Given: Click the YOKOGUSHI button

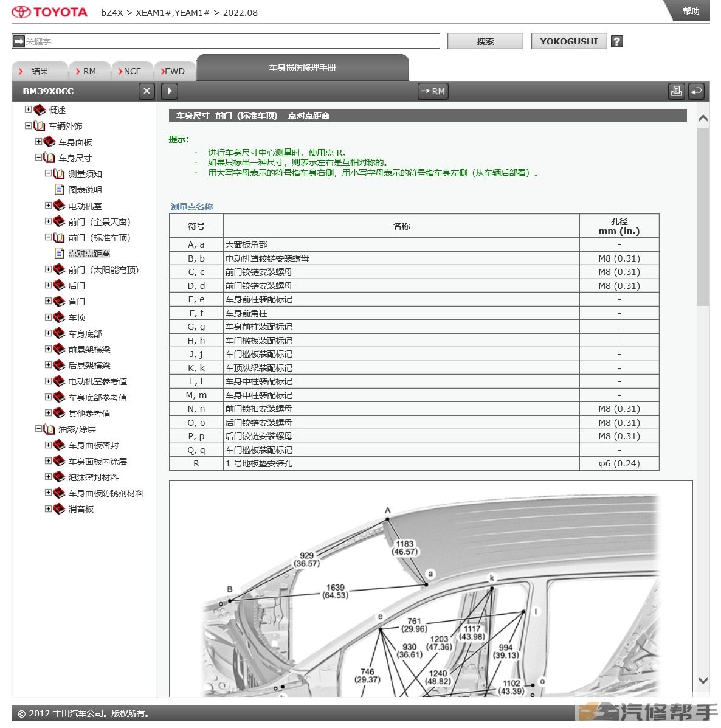Looking at the screenshot, I should (569, 41).
